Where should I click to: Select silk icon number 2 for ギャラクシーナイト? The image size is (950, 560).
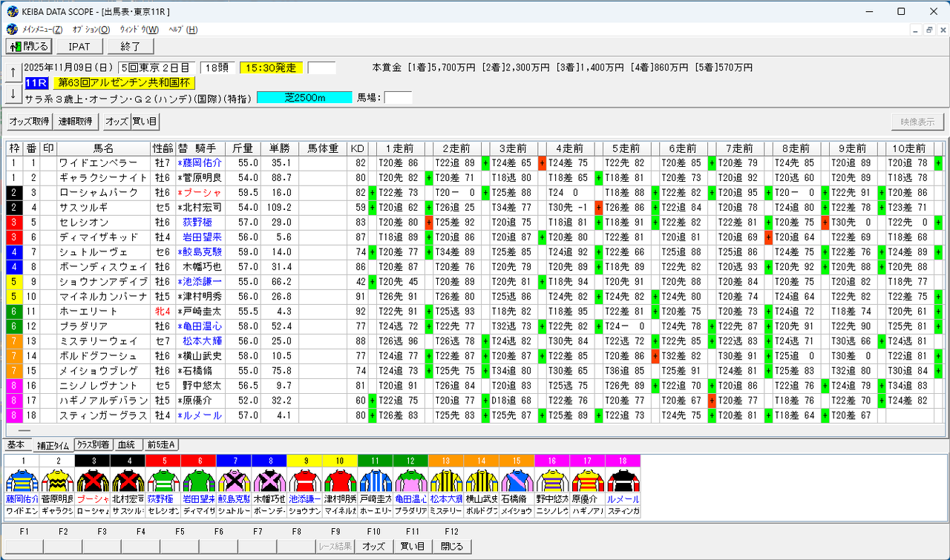(x=57, y=480)
